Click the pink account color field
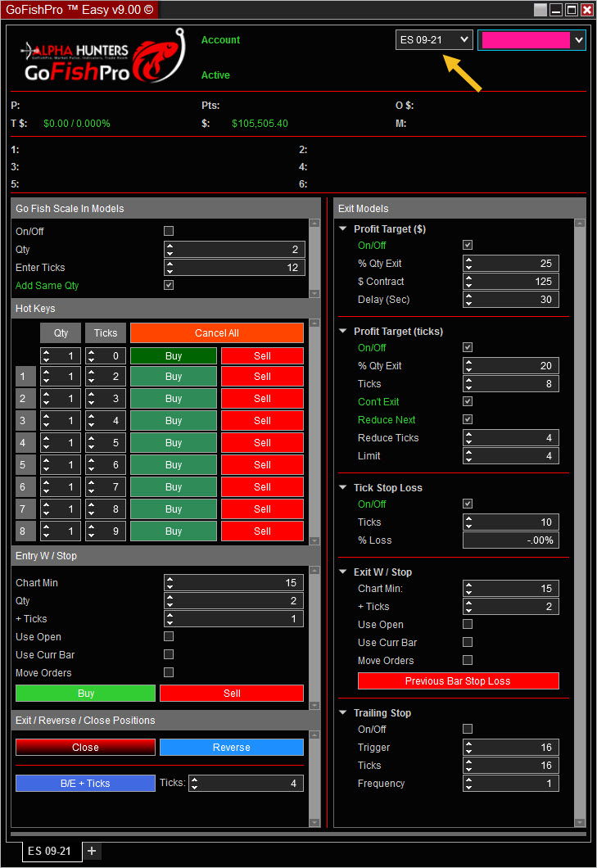The width and height of the screenshot is (597, 868). [525, 40]
